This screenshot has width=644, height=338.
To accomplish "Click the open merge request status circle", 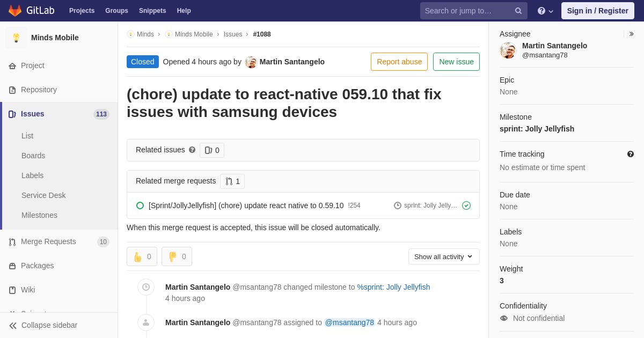I will pos(140,205).
